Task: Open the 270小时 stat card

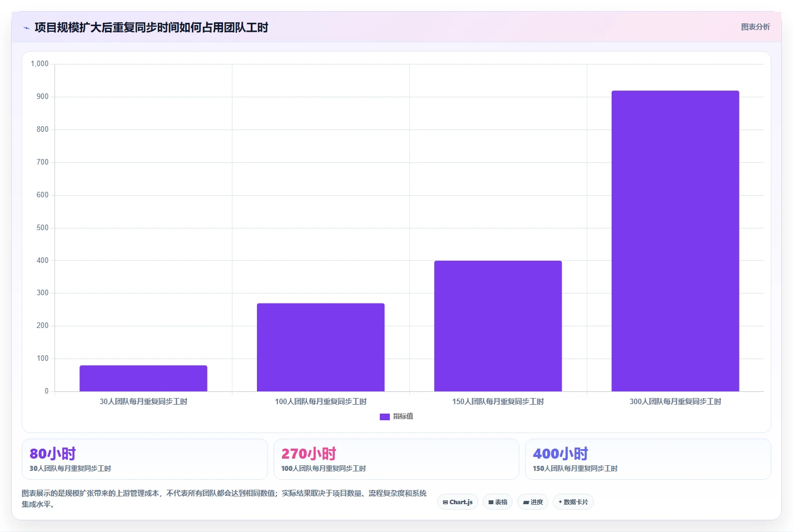Action: click(x=396, y=459)
